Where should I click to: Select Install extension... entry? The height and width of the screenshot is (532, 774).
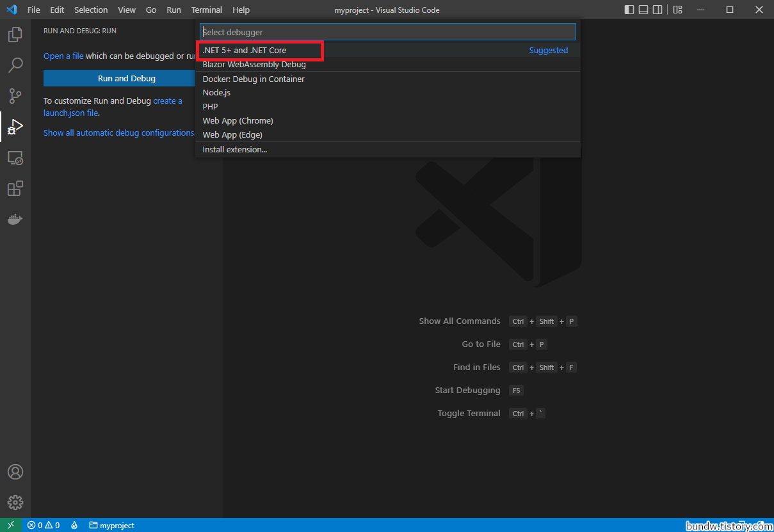tap(388, 149)
